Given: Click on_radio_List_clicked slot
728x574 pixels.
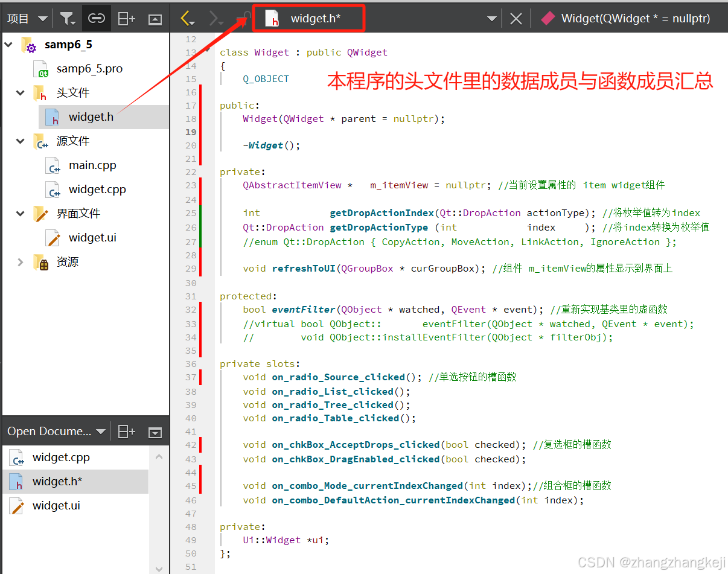Looking at the screenshot, I should click(333, 392).
